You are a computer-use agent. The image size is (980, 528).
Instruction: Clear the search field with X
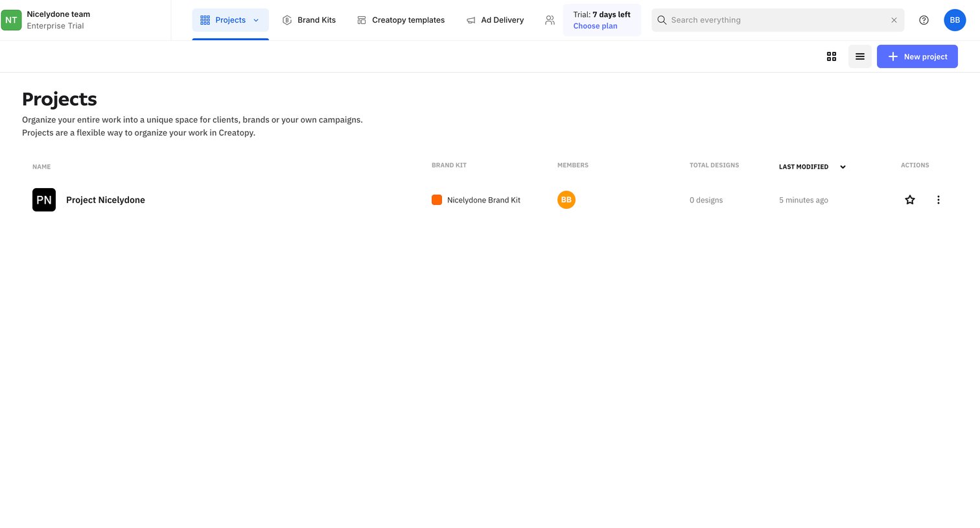[894, 20]
